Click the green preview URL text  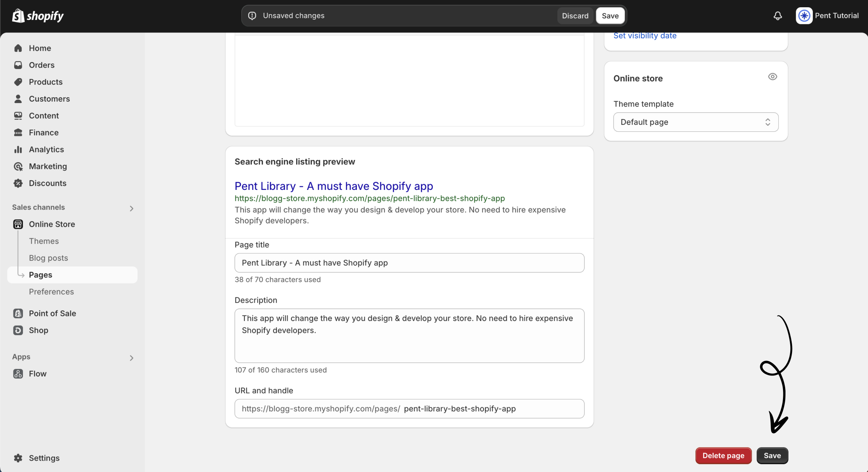[x=370, y=198]
